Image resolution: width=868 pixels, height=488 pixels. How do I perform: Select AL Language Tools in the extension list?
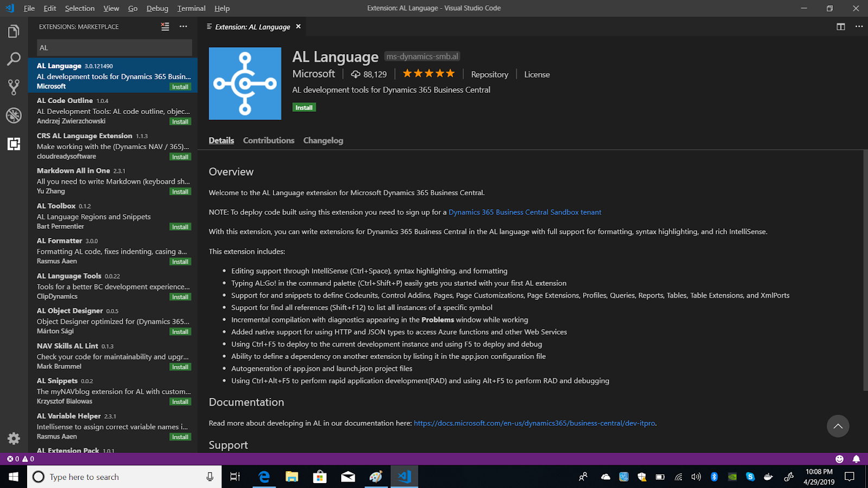113,286
